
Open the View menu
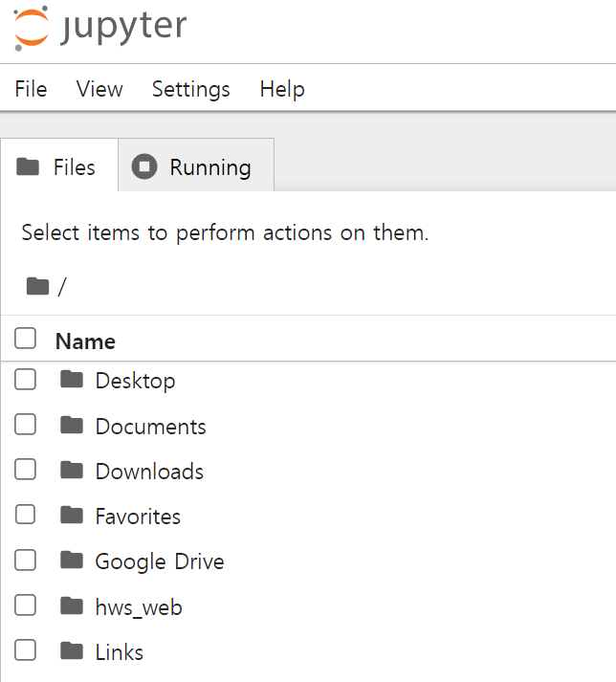click(x=99, y=89)
